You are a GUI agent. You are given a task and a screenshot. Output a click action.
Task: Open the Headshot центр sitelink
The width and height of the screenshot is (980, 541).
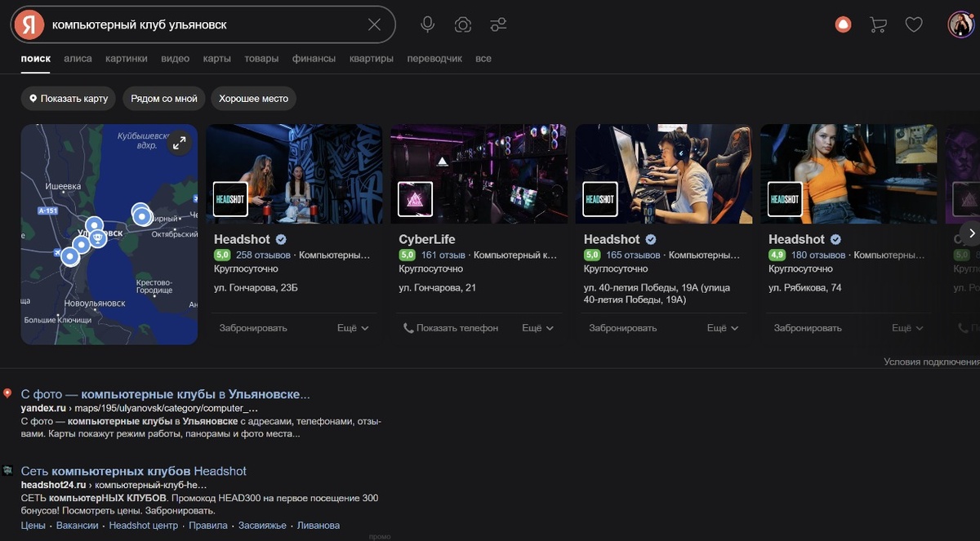pyautogui.click(x=144, y=525)
